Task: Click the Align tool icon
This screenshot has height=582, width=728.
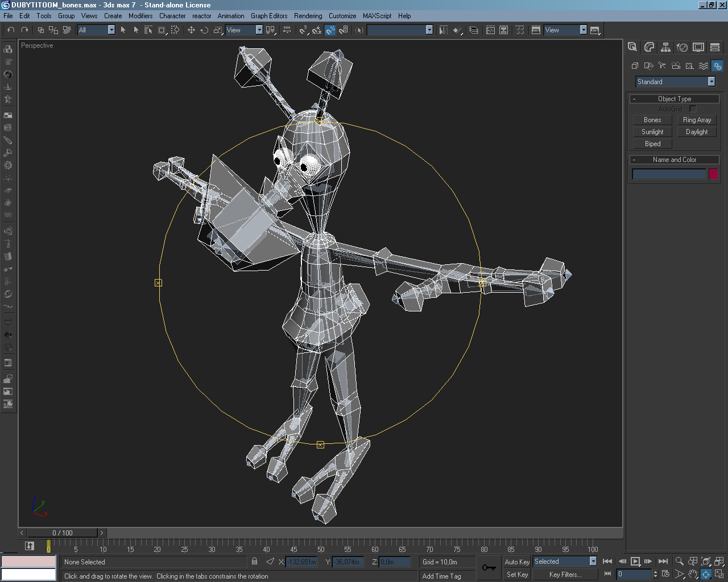Action: click(458, 30)
